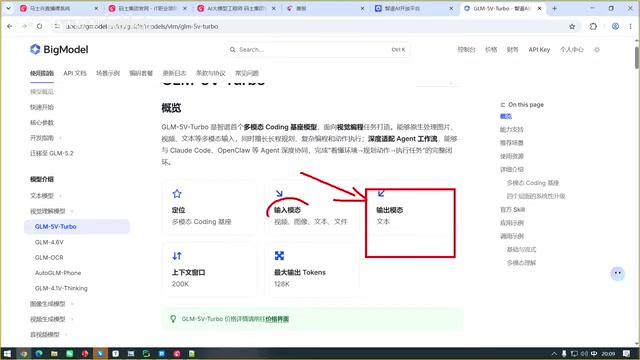Screen dimensions: 640x360
Task: Go back with the browser back arrow
Action: (x=9, y=26)
